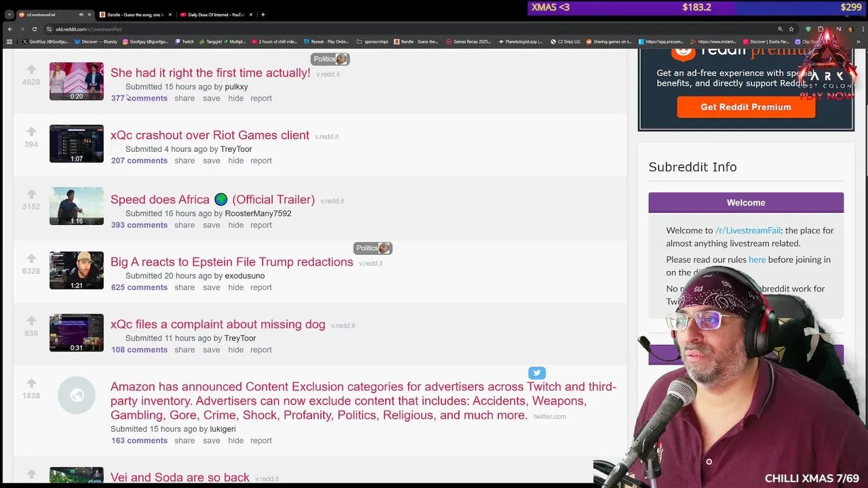
Task: Click the zoom magnifier icon in address bar
Action: tap(780, 29)
